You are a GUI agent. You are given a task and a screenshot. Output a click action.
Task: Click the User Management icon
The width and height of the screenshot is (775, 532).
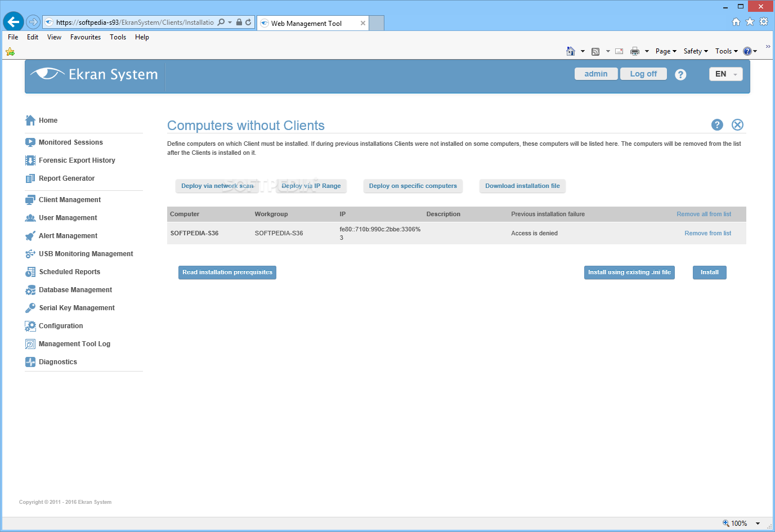(30, 218)
